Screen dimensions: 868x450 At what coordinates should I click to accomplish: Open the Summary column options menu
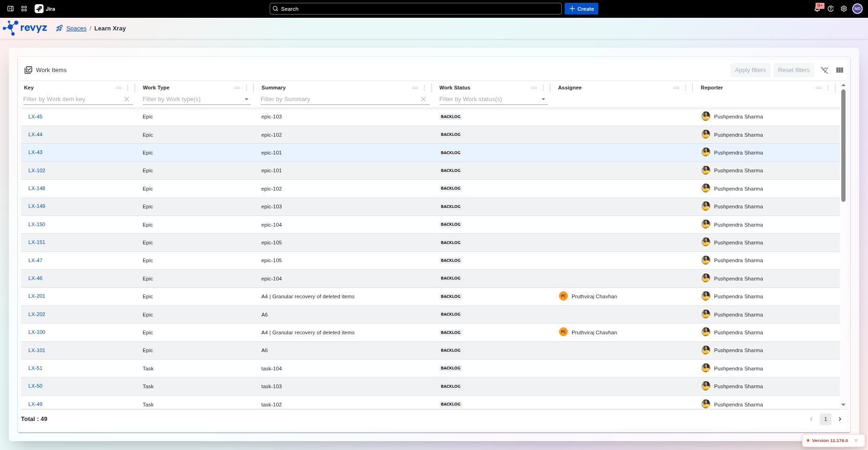pyautogui.click(x=424, y=88)
